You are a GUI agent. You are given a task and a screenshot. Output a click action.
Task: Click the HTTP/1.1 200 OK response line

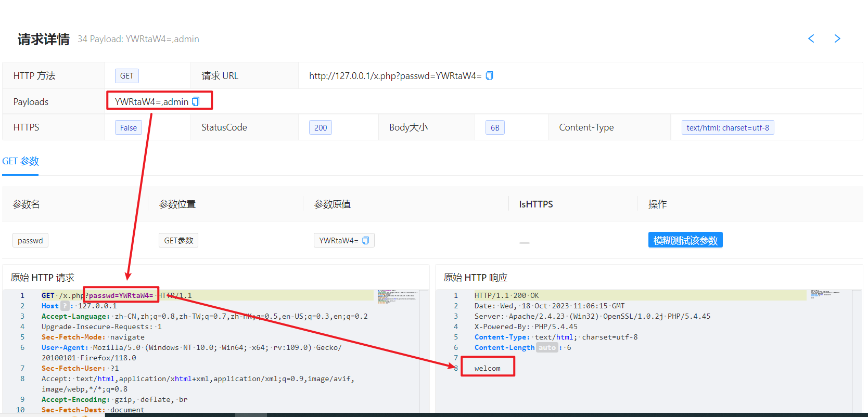coord(506,295)
